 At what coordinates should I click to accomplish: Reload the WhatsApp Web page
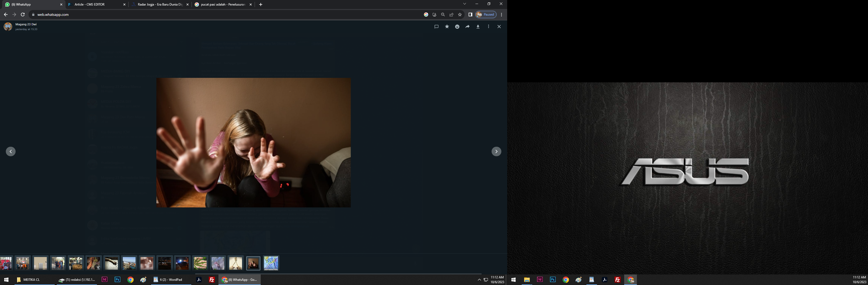[22, 15]
